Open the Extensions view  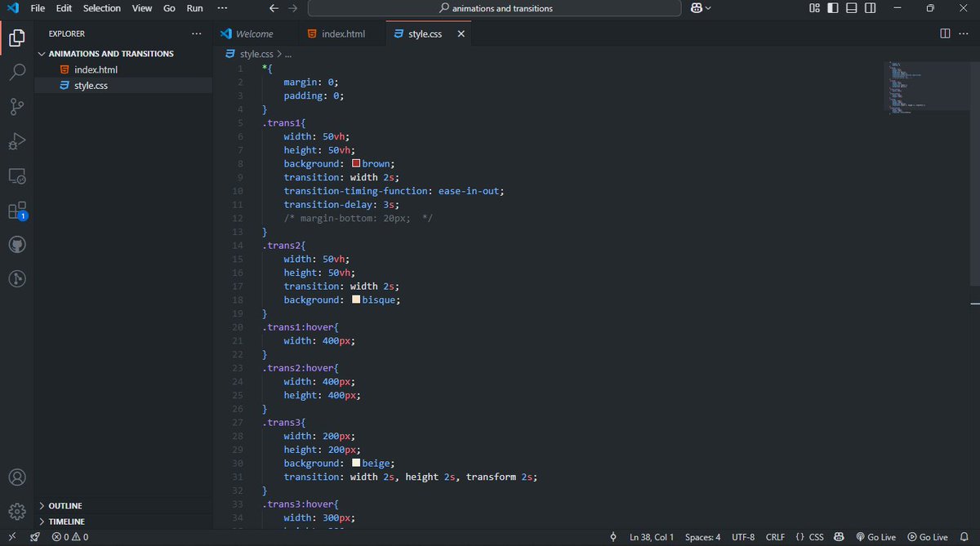click(17, 210)
